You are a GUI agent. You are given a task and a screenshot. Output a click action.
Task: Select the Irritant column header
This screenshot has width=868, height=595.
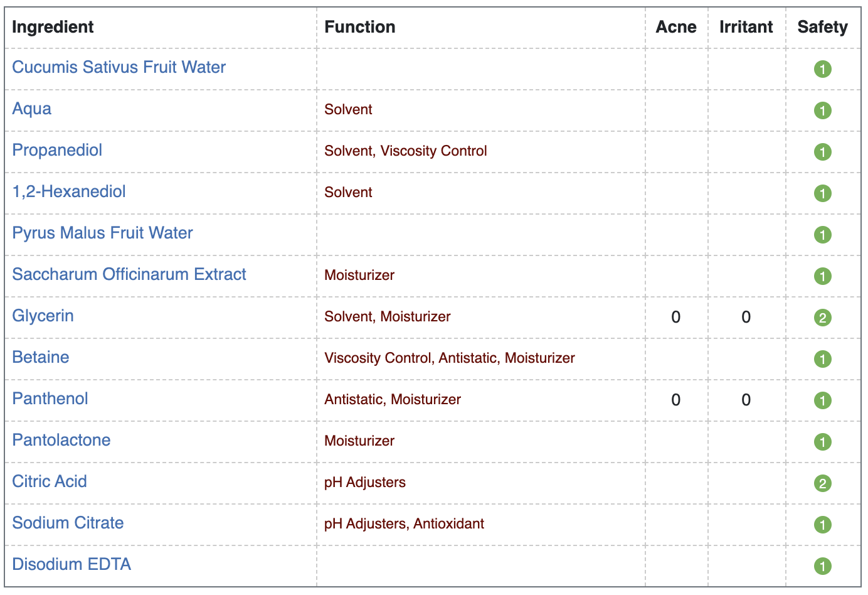[746, 27]
